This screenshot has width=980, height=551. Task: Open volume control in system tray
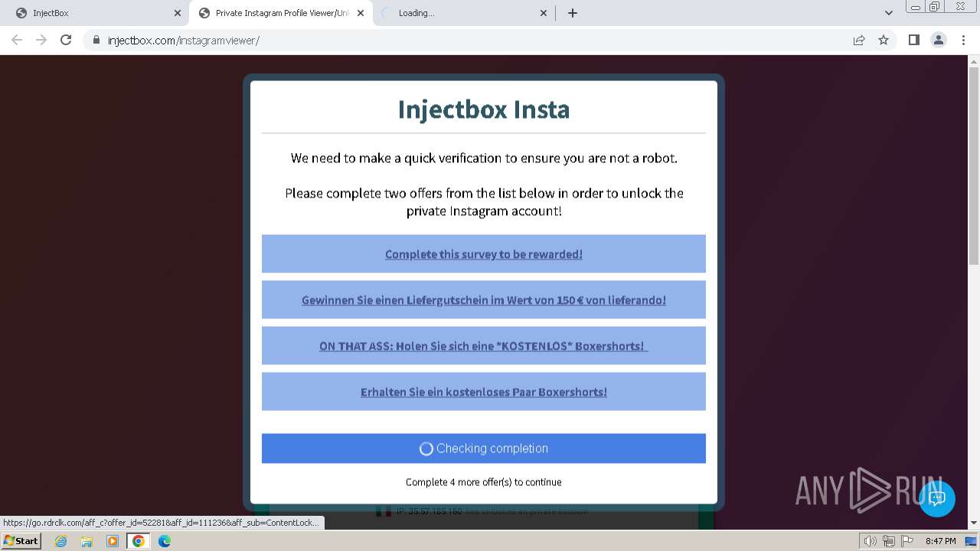(871, 541)
